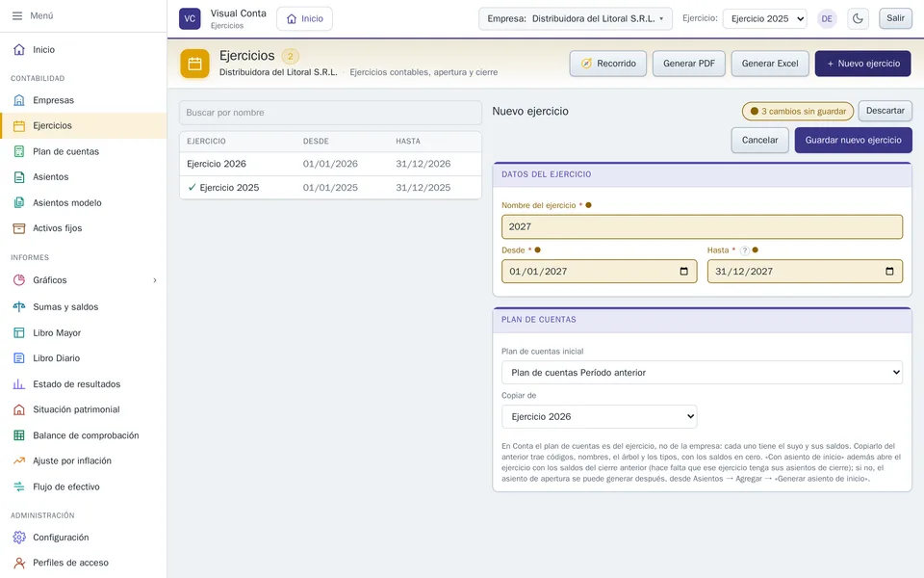This screenshot has height=578, width=924.
Task: Click the Empresas building icon
Action: 19,100
